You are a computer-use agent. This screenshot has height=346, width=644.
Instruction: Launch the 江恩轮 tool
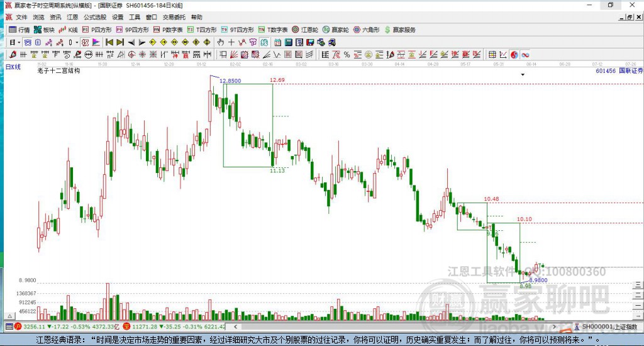click(x=305, y=30)
